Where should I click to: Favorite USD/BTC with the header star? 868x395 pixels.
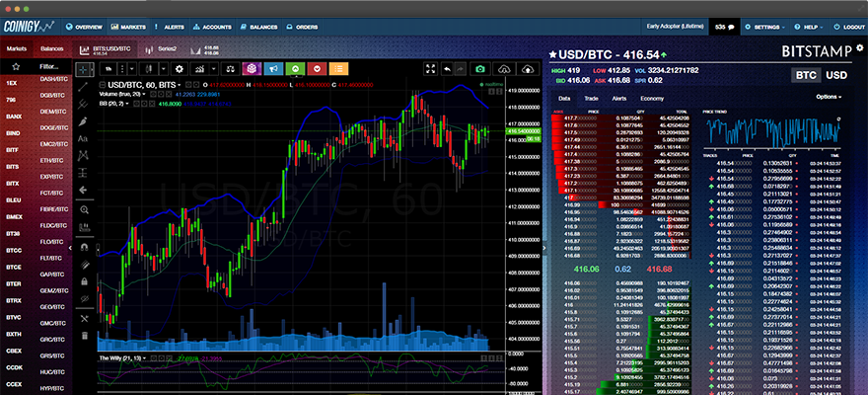[x=552, y=55]
